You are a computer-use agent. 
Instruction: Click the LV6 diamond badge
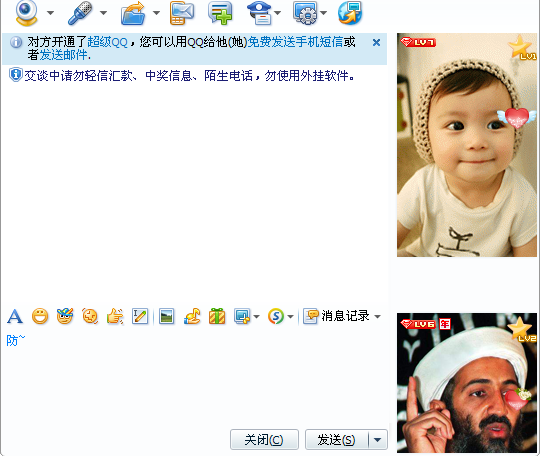pyautogui.click(x=418, y=324)
